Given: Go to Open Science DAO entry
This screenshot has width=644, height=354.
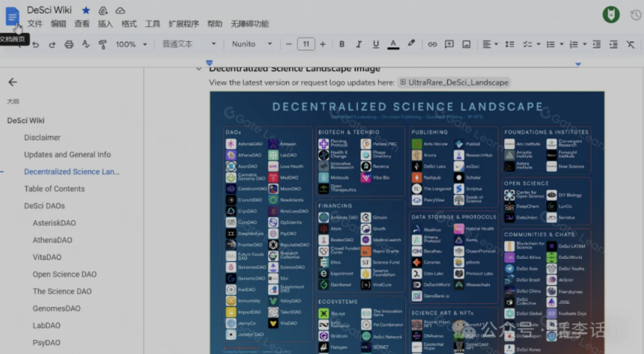Looking at the screenshot, I should tap(64, 275).
